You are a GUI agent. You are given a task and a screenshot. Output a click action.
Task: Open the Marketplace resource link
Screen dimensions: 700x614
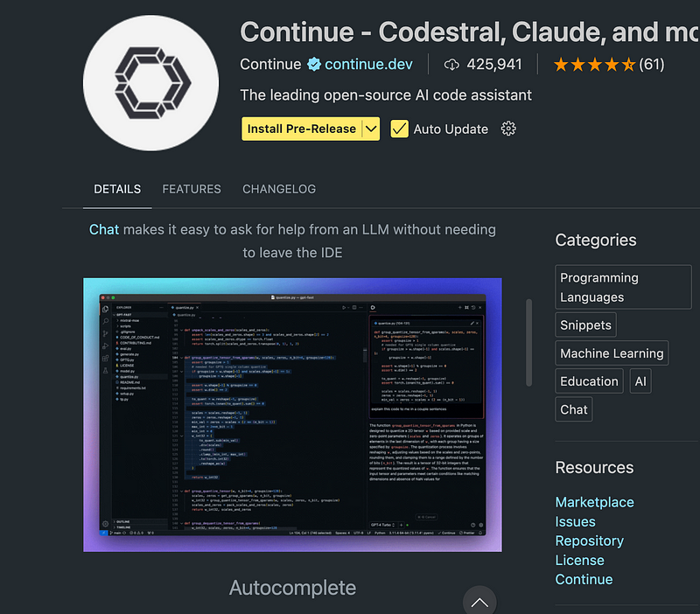594,502
